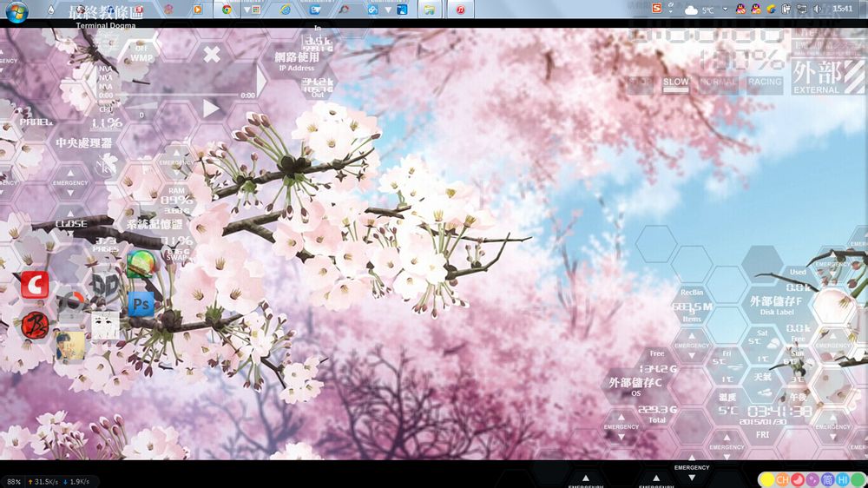Launch the red Bs ink-circle launcher icon
Viewport: 868px width, 488px height.
(35, 325)
